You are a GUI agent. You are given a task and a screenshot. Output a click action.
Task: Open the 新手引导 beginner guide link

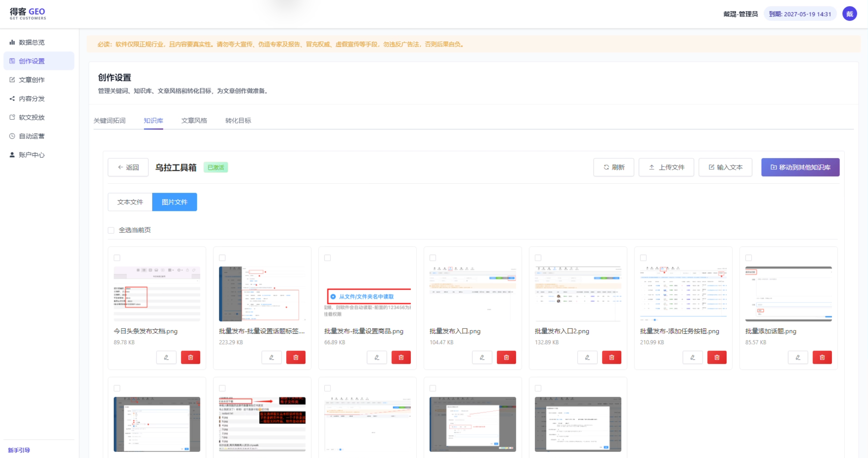(19, 450)
